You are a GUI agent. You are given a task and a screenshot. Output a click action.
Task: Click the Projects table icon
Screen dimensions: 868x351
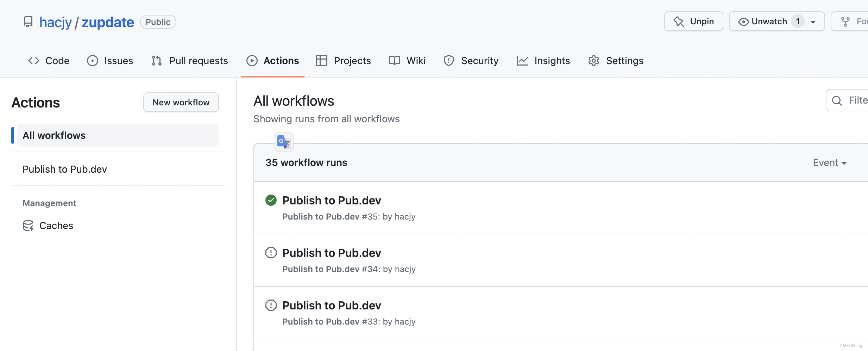[322, 61]
